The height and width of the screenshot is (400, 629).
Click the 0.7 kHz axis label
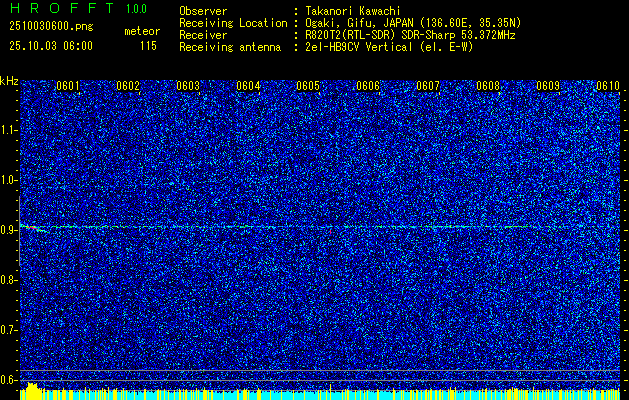(8, 330)
